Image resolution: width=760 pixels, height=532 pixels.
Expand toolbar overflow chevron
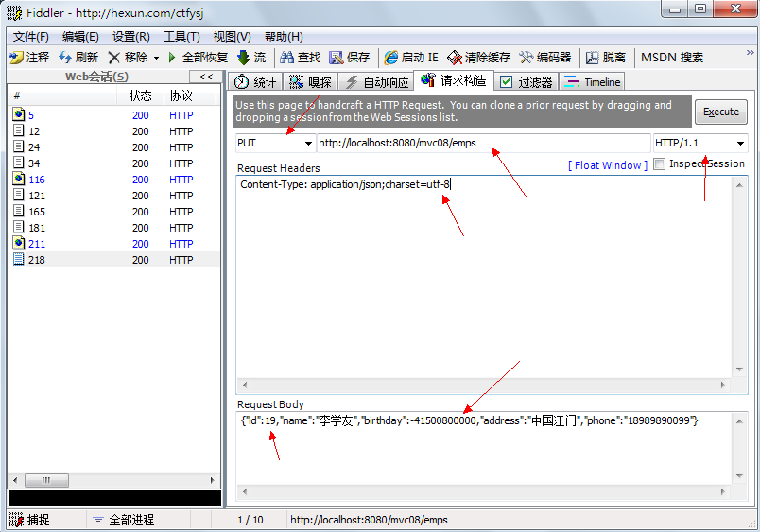[x=750, y=52]
